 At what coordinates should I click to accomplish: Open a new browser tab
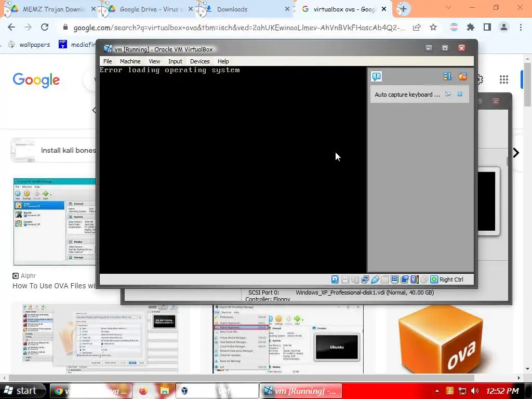click(x=403, y=9)
